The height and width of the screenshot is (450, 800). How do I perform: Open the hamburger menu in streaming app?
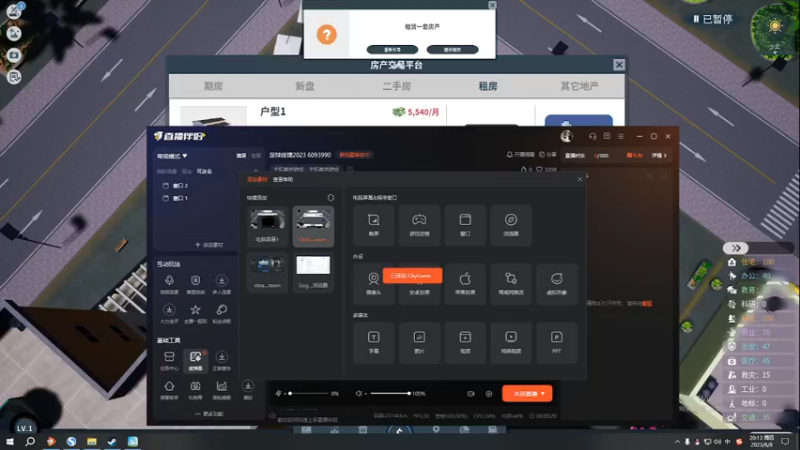click(x=621, y=136)
